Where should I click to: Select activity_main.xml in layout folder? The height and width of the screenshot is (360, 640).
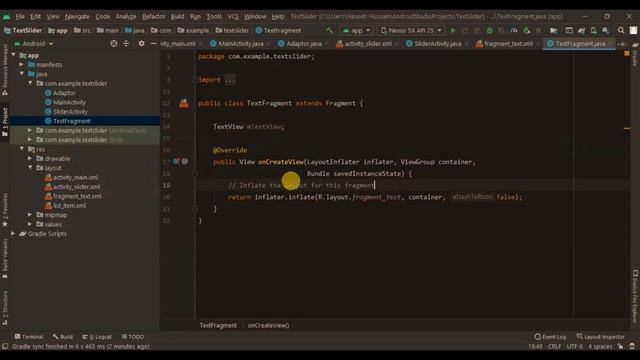point(76,177)
